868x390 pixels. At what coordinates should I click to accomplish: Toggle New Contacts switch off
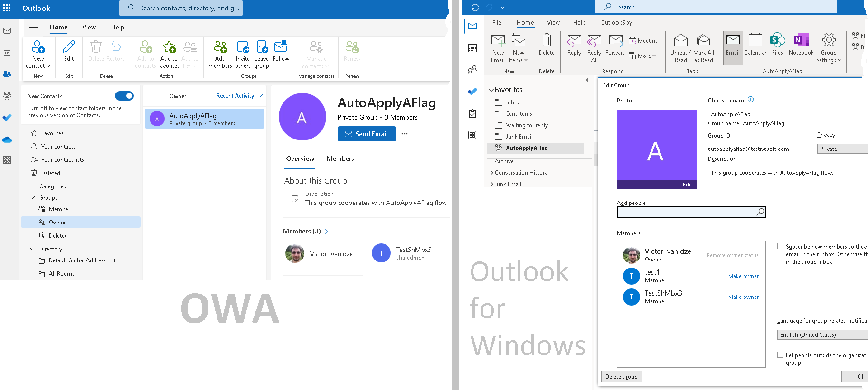coord(124,96)
